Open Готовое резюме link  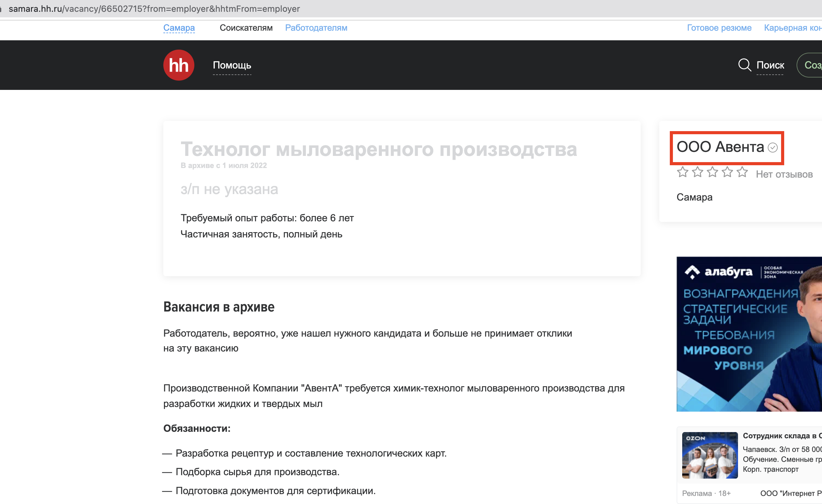point(719,28)
